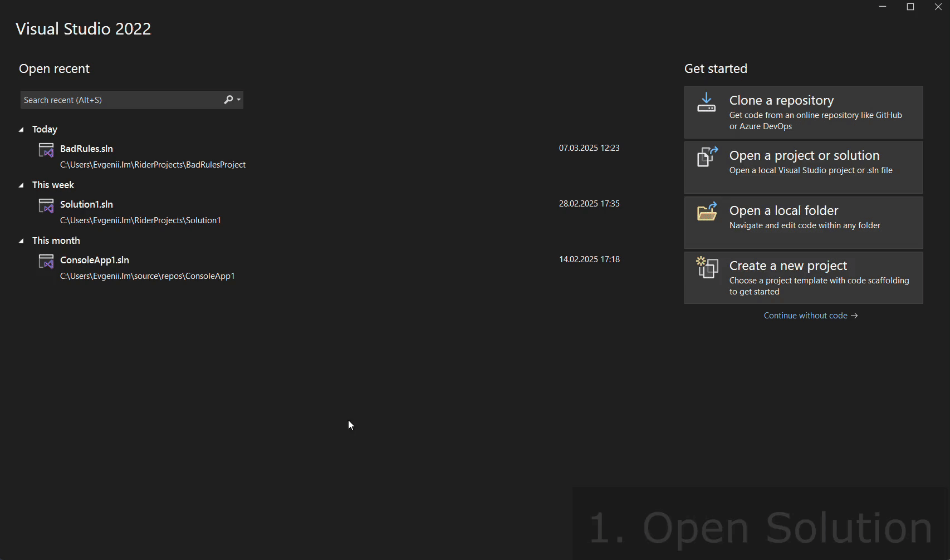The image size is (950, 560).
Task: Click the Create a new project button
Action: pyautogui.click(x=804, y=278)
